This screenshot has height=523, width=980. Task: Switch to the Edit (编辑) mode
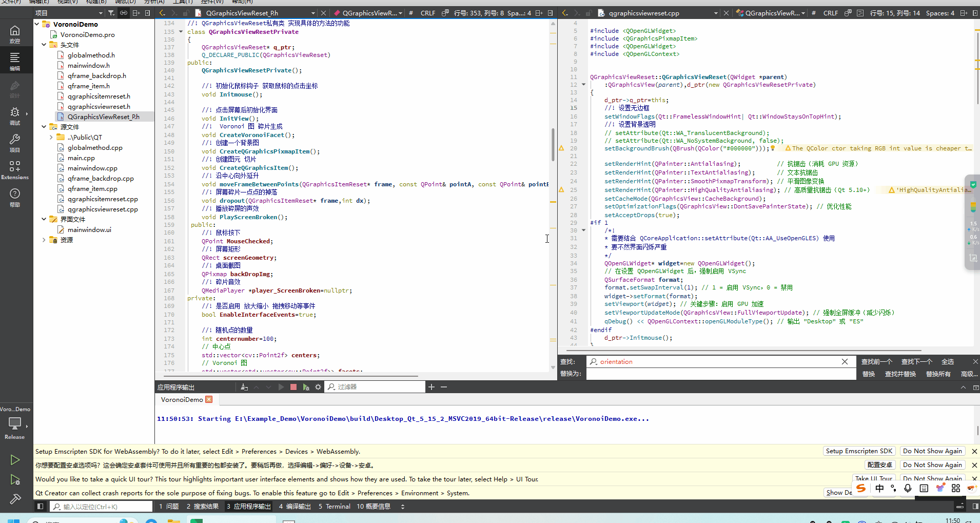pos(15,61)
